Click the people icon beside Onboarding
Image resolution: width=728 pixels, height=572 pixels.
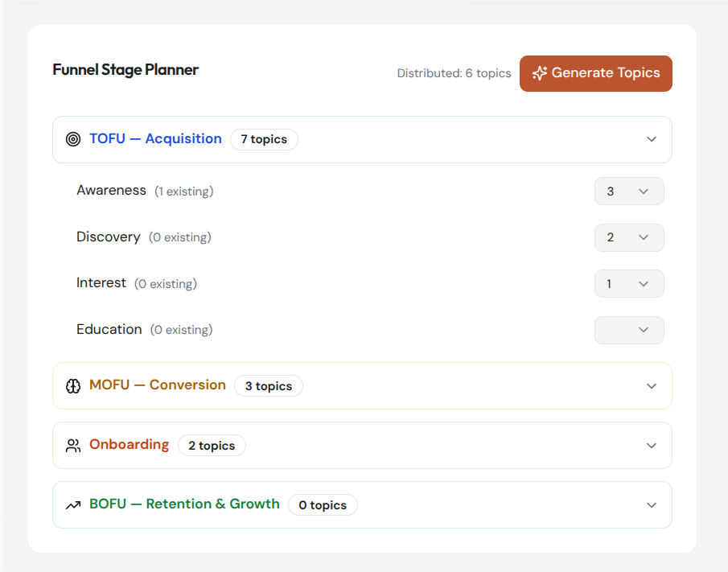pos(73,445)
